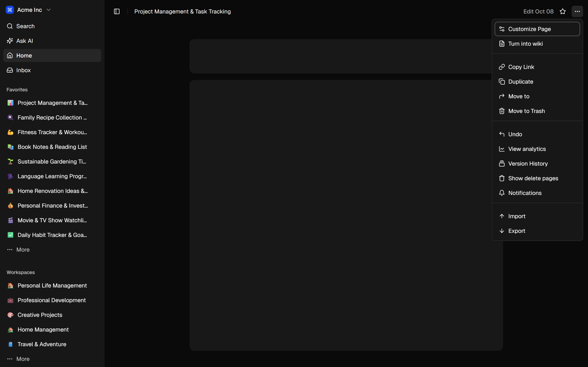Click the Duplicate icon in menu
588x367 pixels.
pyautogui.click(x=502, y=82)
